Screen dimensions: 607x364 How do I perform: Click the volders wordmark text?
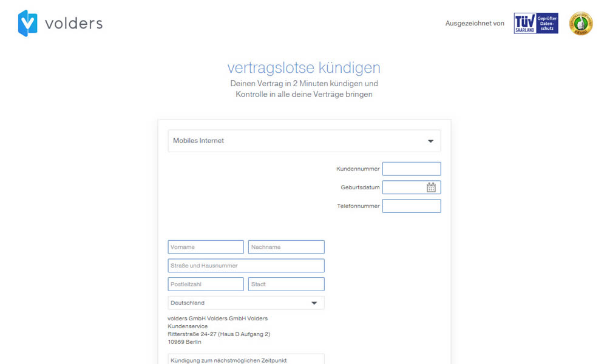click(73, 24)
